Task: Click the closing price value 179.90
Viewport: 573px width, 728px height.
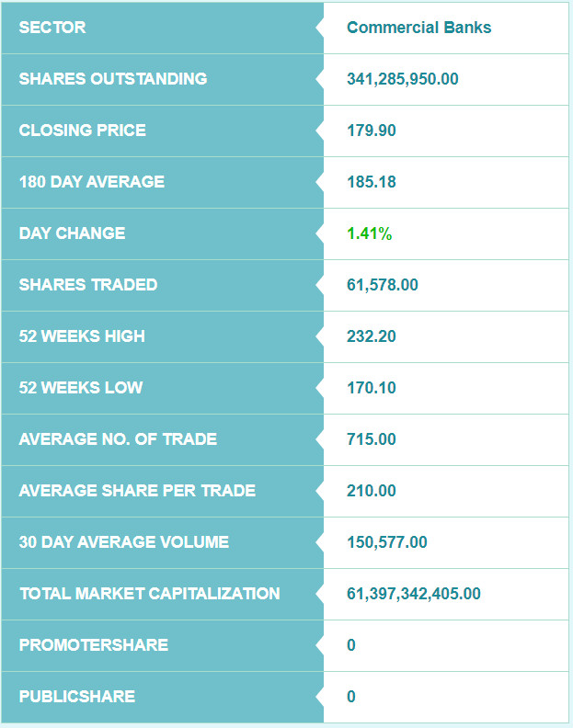Action: [372, 131]
